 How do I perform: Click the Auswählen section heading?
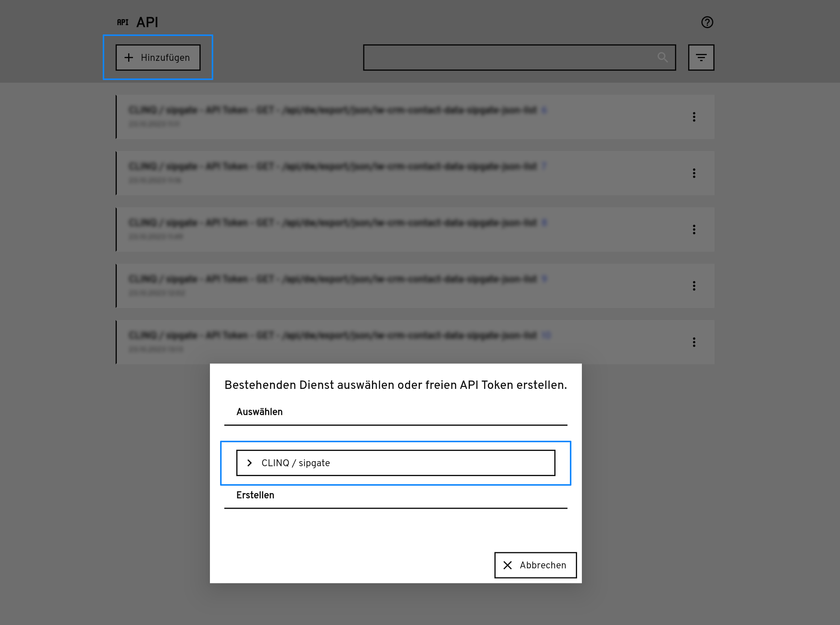pyautogui.click(x=259, y=412)
